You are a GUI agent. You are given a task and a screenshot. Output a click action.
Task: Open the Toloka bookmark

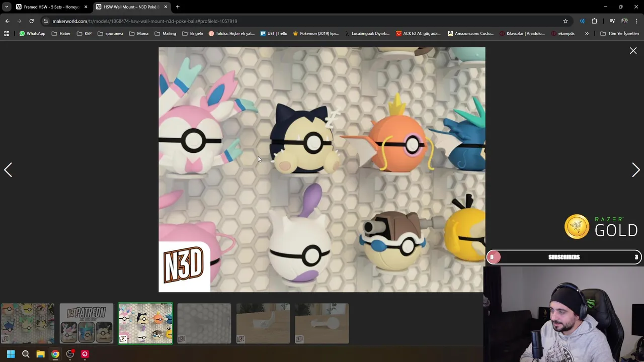pyautogui.click(x=231, y=34)
